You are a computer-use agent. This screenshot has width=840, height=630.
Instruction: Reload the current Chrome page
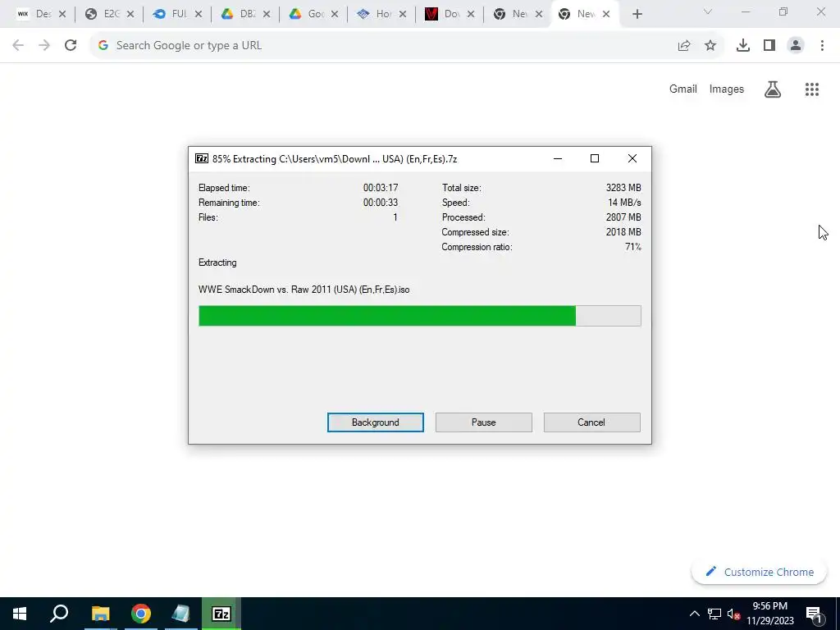tap(71, 46)
